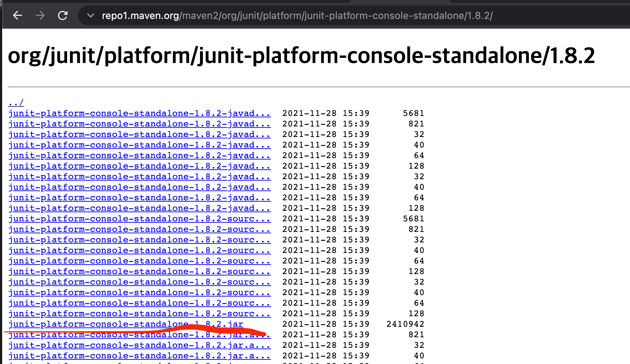Image resolution: width=630 pixels, height=364 pixels.
Task: Open the parent directory ../ link
Action: click(x=16, y=103)
